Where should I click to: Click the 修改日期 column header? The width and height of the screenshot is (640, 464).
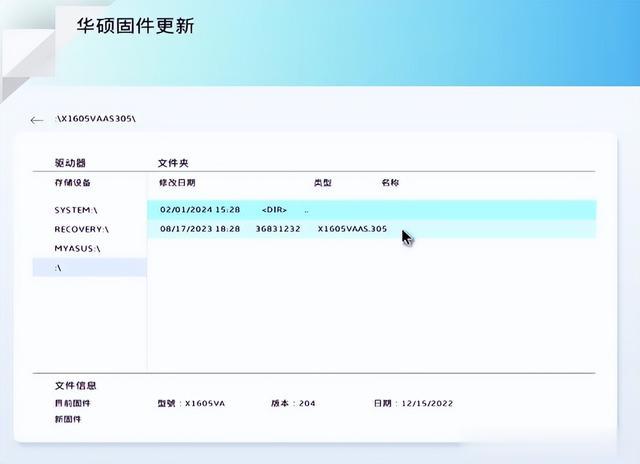177,182
